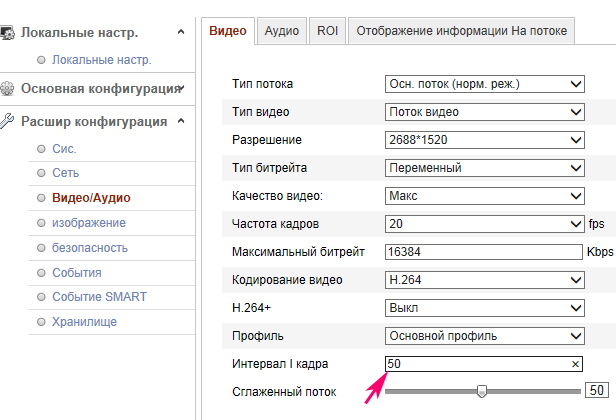Screen dimensions: 616x420
Task: Open the Кодирование видео dropdown
Action: [485, 280]
